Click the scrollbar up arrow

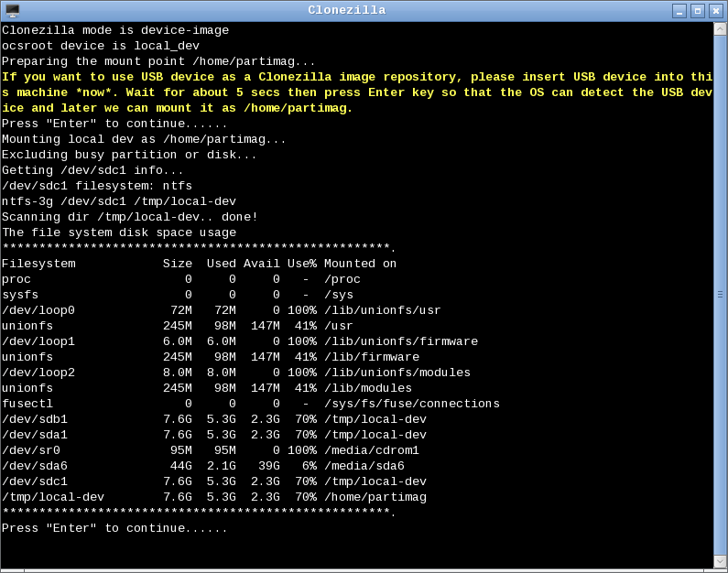pyautogui.click(x=720, y=29)
